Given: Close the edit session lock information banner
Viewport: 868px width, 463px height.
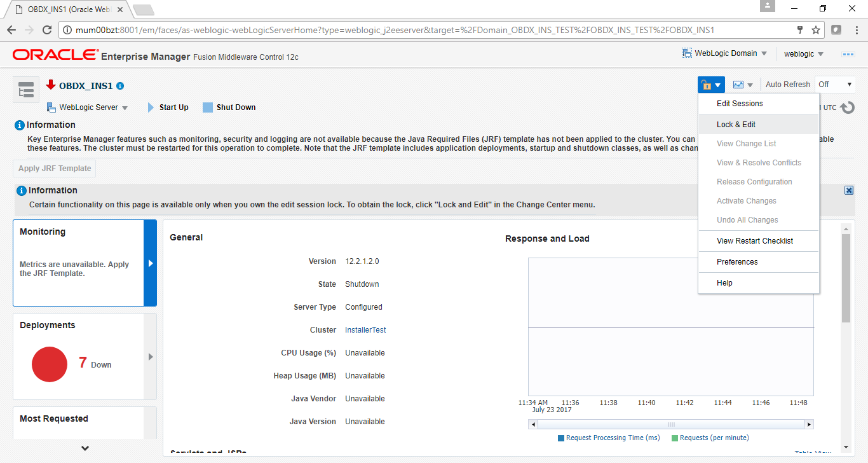Looking at the screenshot, I should (849, 190).
